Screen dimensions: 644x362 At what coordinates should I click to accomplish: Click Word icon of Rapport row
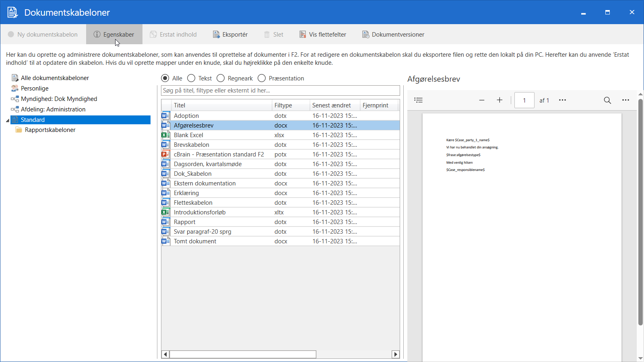click(165, 222)
